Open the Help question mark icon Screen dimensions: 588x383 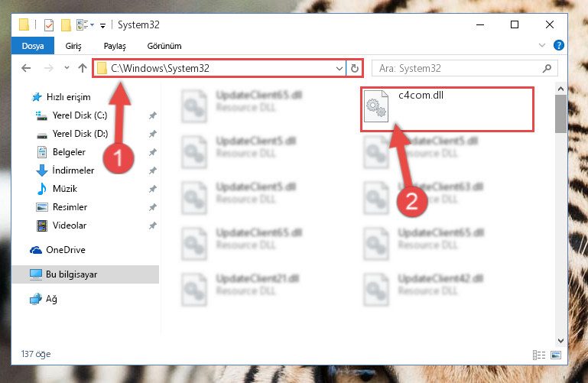tap(558, 45)
